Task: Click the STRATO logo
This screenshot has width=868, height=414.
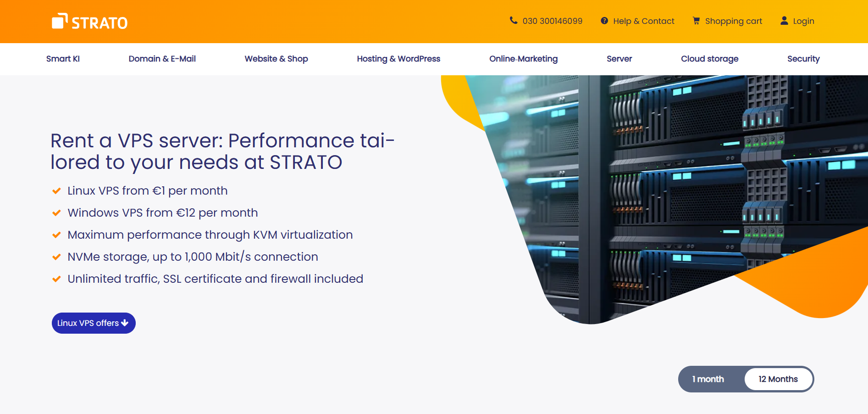Action: 89,22
